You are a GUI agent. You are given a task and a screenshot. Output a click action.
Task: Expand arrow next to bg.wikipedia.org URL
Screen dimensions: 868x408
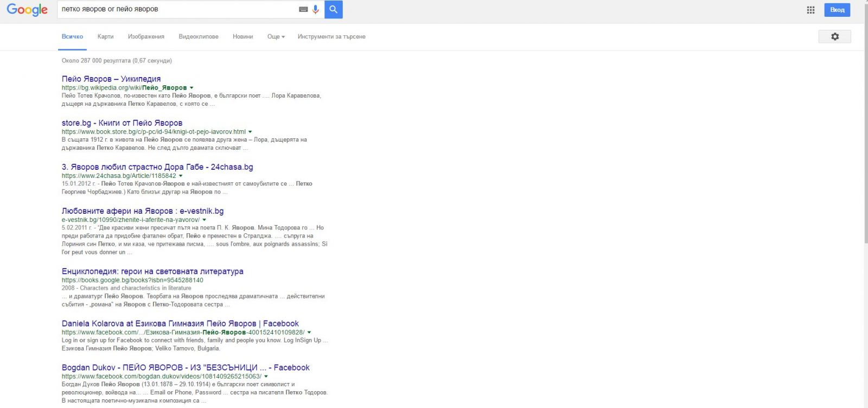click(x=192, y=88)
